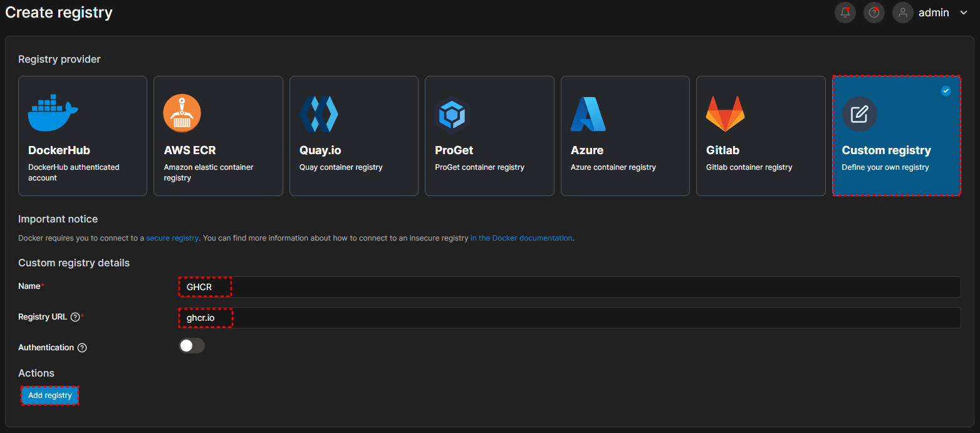Click the Authentication label text
Image resolution: width=980 pixels, height=433 pixels.
pyautogui.click(x=46, y=348)
